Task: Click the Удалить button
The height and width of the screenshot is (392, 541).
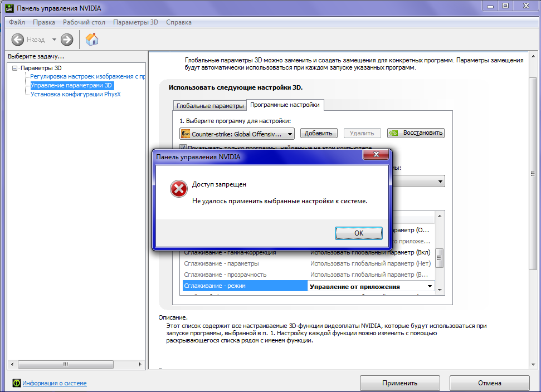Action: coord(362,133)
